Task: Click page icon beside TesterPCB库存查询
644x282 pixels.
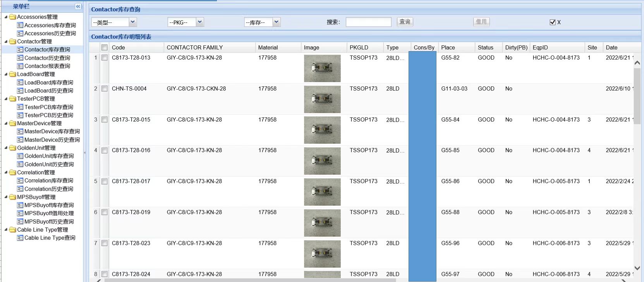Action: pyautogui.click(x=20, y=107)
